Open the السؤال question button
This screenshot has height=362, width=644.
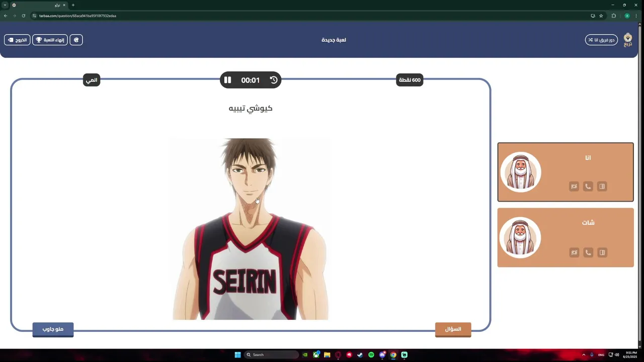[453, 329]
